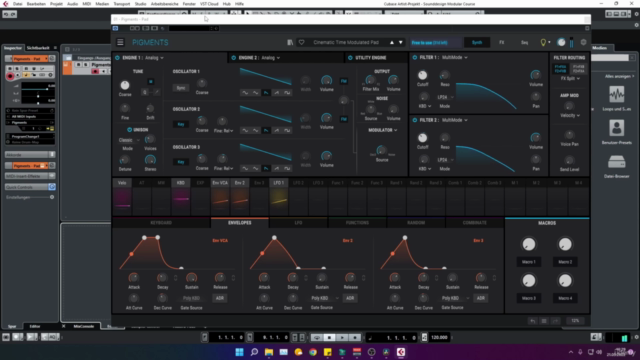Open Windows Start menu
Screen dimensions: 640x360
point(240,352)
